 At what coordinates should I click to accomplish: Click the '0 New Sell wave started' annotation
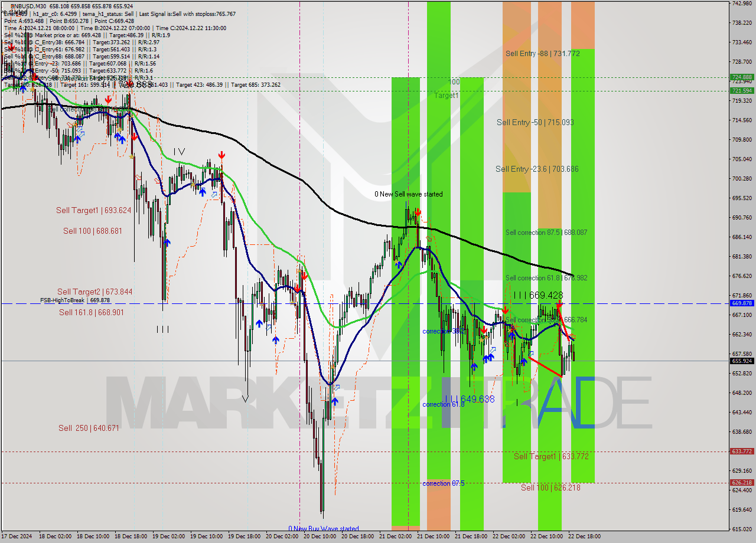[x=408, y=194]
